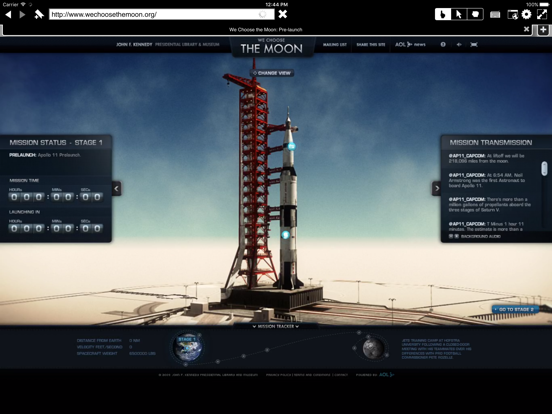This screenshot has width=552, height=414.
Task: Open a new tab with the plus button
Action: [543, 30]
